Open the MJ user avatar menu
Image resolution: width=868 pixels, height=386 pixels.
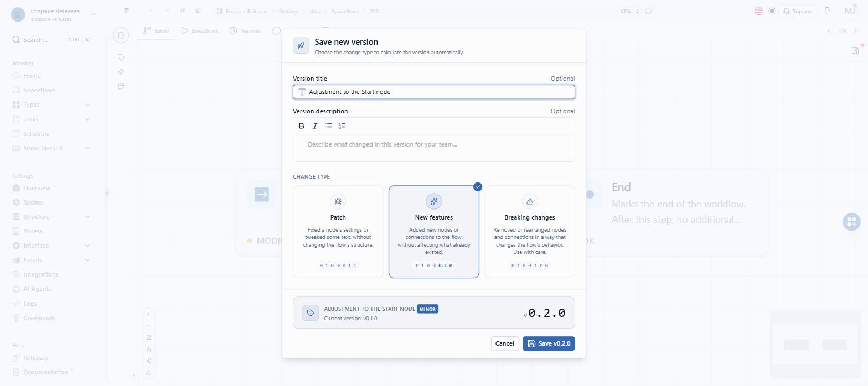point(850,11)
